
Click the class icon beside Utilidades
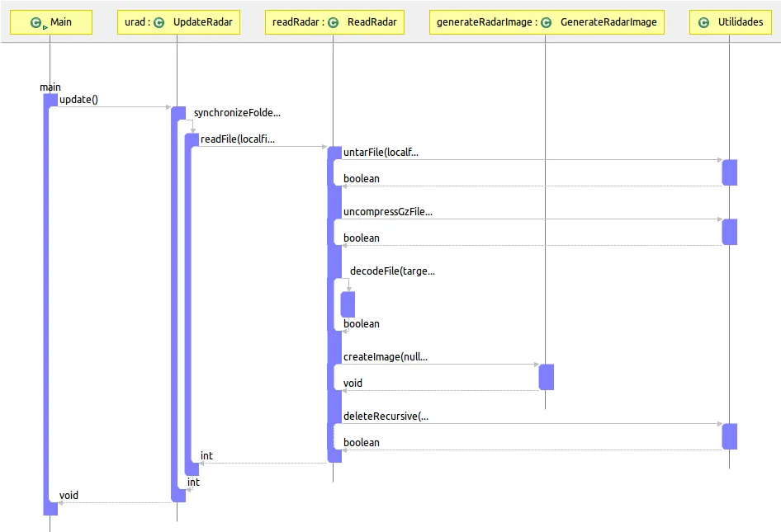tap(703, 22)
